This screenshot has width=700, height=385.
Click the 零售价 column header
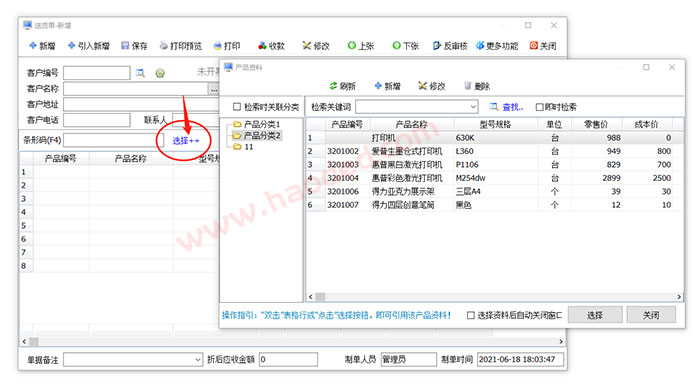(x=596, y=125)
